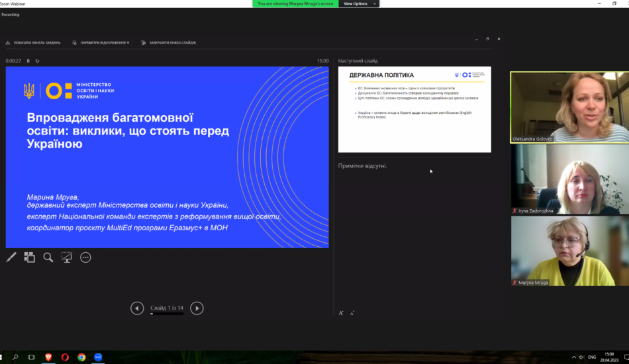Open the see all slides grid view

click(x=30, y=257)
